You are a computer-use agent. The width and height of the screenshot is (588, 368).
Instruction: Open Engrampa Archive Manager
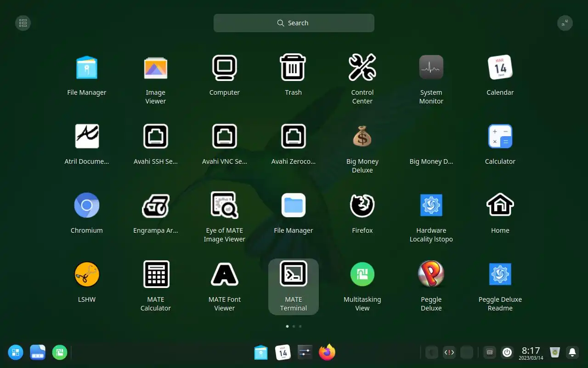tap(156, 206)
